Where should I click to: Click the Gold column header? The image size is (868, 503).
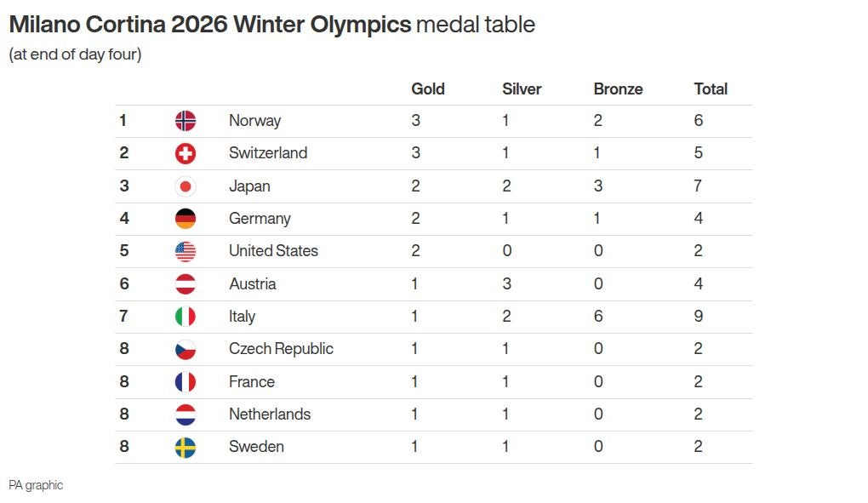428,89
